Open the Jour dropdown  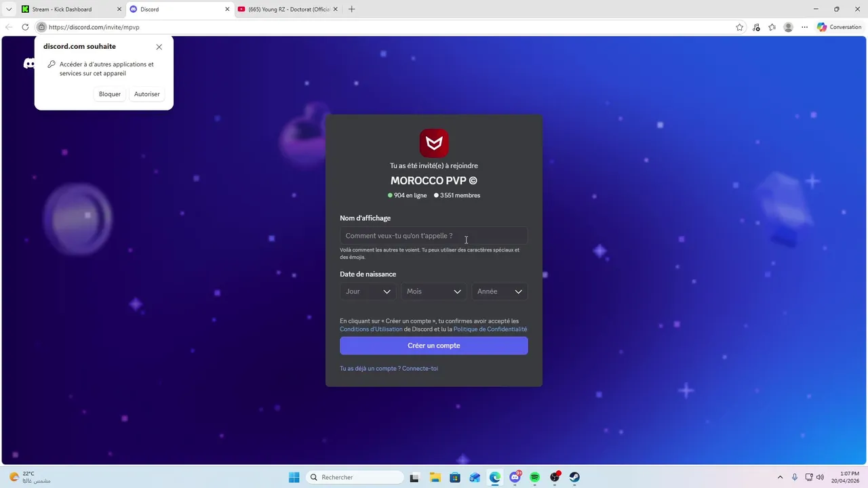[368, 291]
